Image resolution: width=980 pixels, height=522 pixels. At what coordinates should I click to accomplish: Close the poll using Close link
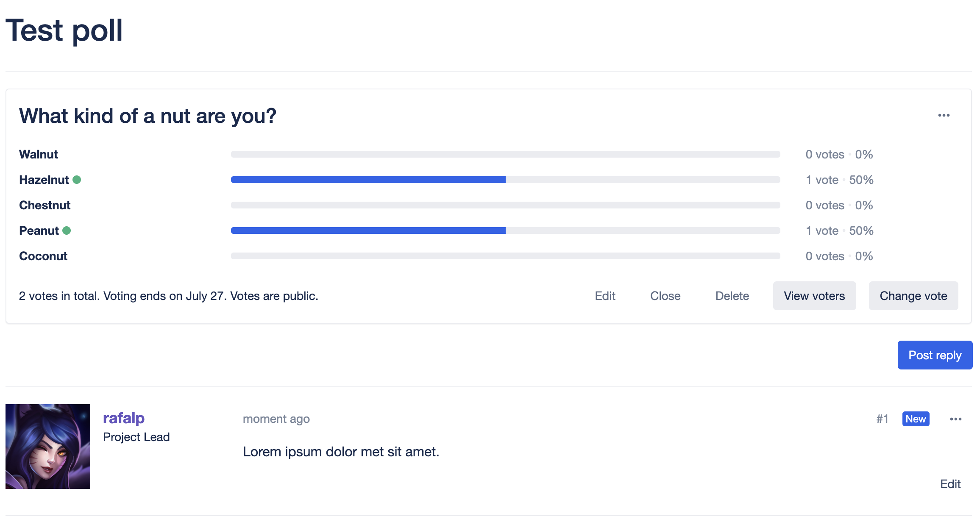point(665,296)
